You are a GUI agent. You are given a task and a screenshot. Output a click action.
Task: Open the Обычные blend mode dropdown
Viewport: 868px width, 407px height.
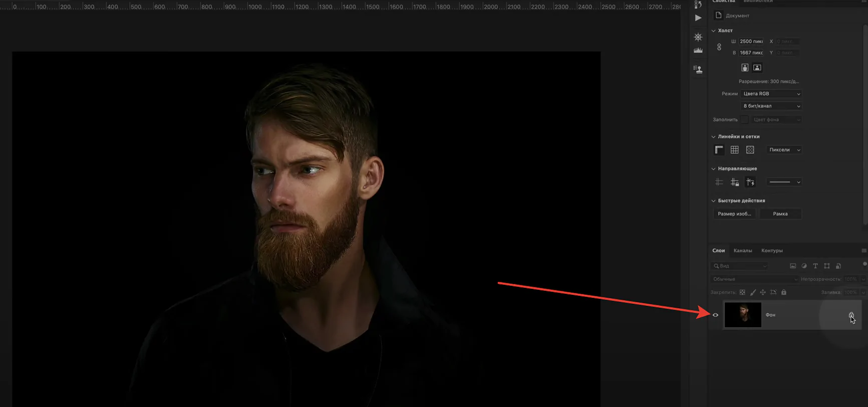754,279
